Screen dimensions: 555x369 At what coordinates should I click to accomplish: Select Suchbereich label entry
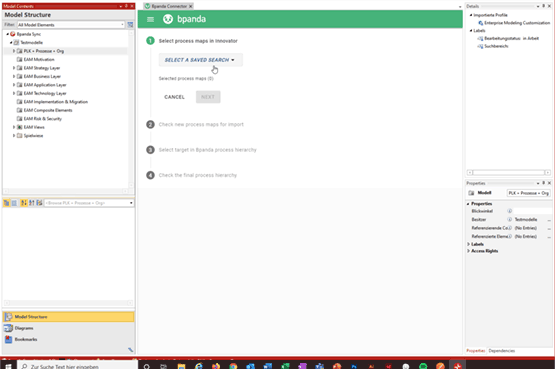pyautogui.click(x=496, y=46)
